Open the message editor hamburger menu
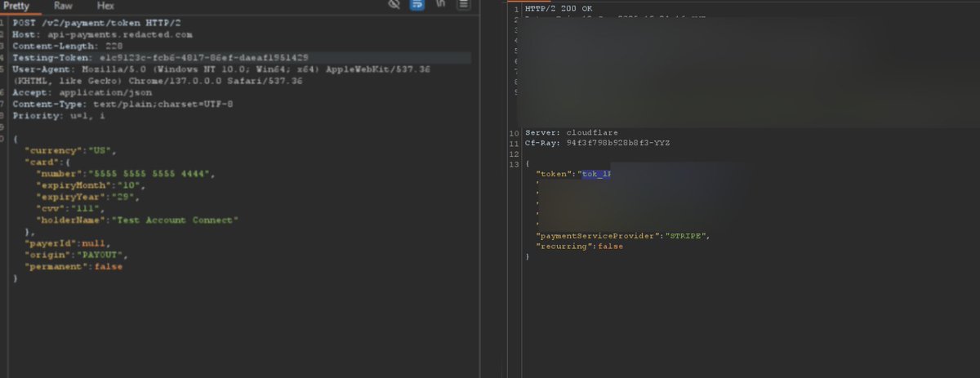980x378 pixels. [x=464, y=5]
